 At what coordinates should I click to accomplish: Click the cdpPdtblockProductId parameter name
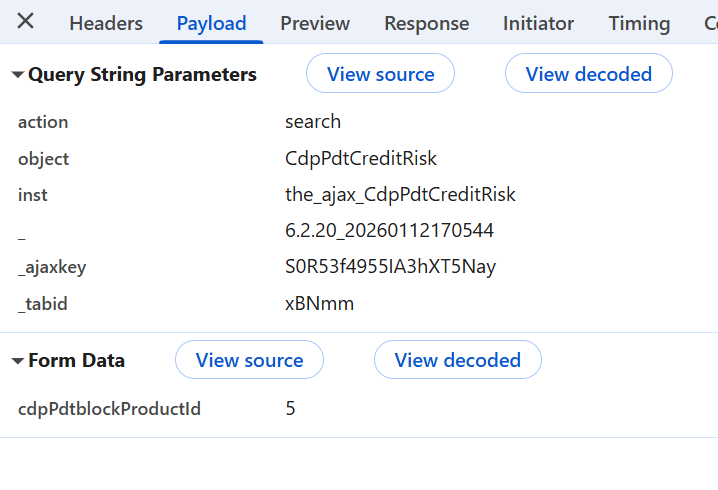coord(109,409)
